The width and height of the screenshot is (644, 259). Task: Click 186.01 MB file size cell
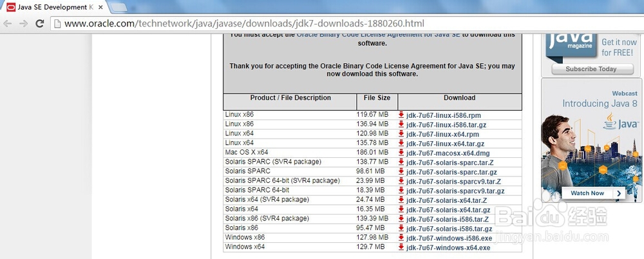(377, 153)
